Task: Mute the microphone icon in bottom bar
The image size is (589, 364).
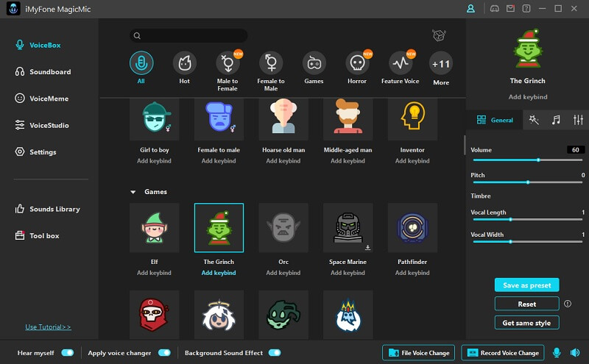Action: [557, 352]
